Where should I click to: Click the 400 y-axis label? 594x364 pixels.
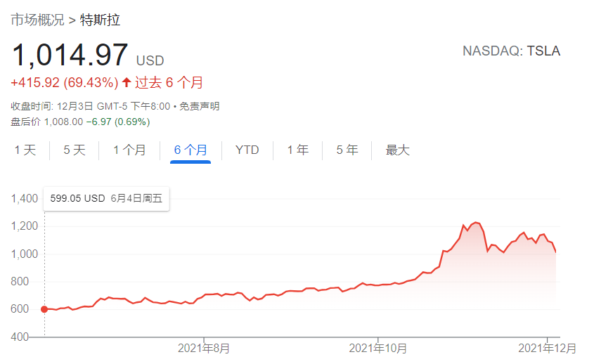click(x=20, y=337)
